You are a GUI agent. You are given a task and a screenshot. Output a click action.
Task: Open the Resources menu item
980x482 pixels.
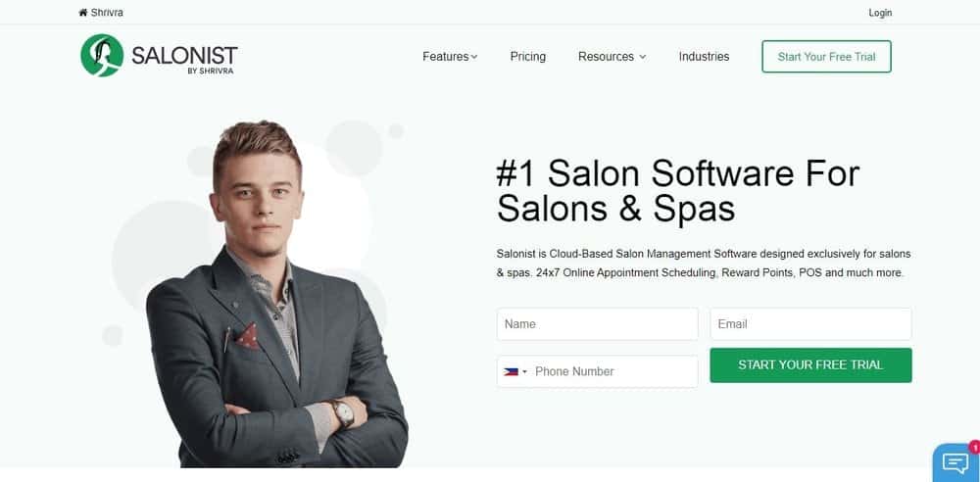[606, 56]
